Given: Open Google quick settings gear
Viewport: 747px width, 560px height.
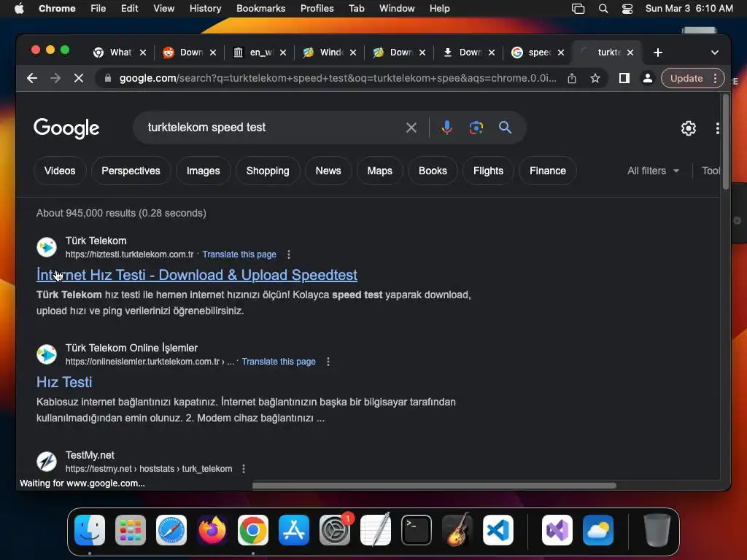Looking at the screenshot, I should click(x=689, y=128).
